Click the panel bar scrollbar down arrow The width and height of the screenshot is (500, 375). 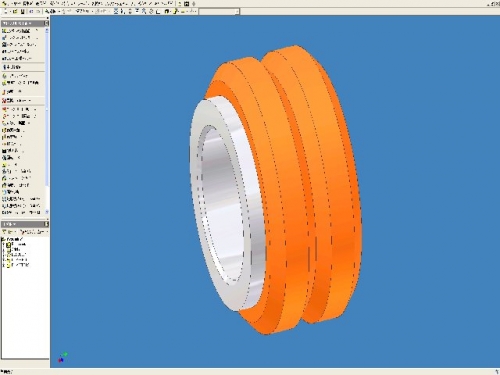pos(47,212)
